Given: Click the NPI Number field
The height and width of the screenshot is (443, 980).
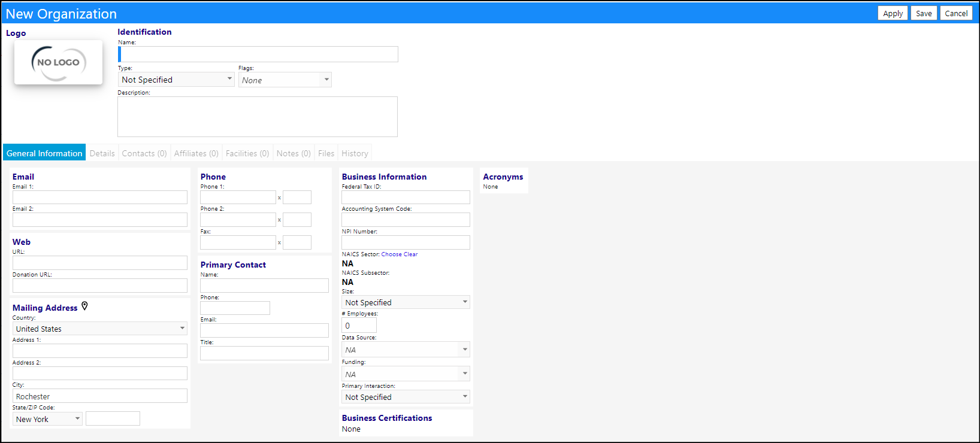Looking at the screenshot, I should (x=406, y=242).
